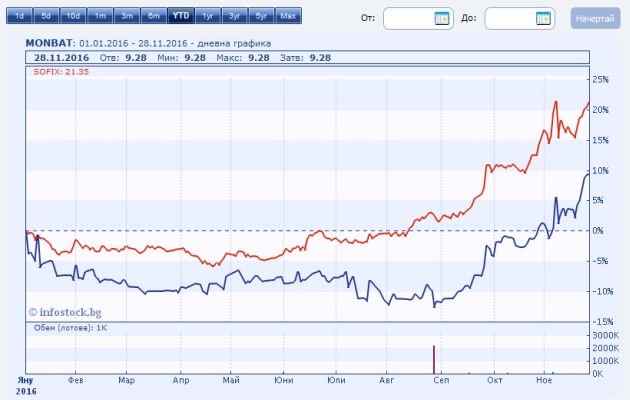
Task: Click the 'От:' start date field
Action: click(418, 18)
